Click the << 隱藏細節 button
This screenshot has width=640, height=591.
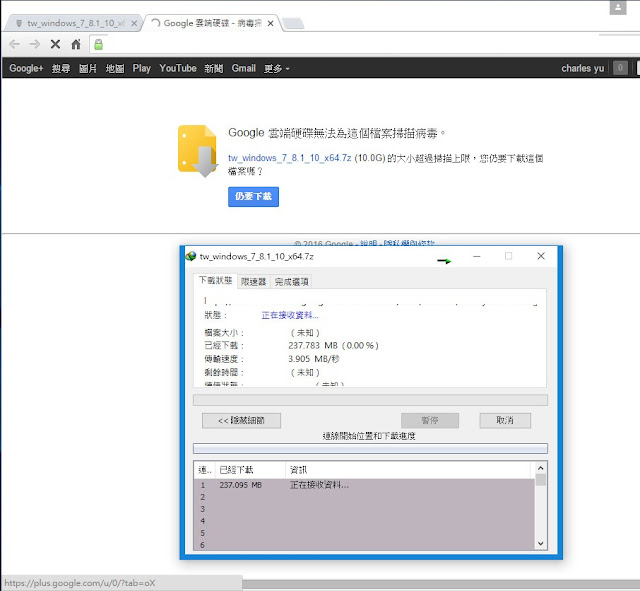[241, 420]
